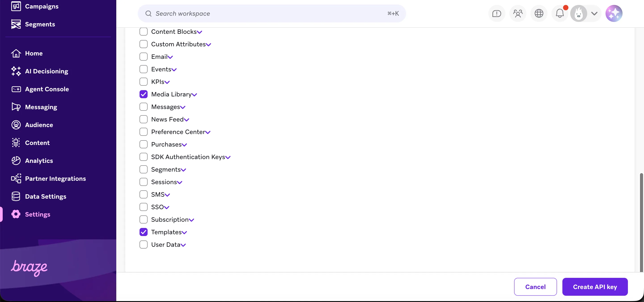Open the feedback alert icon in header

[496, 13]
